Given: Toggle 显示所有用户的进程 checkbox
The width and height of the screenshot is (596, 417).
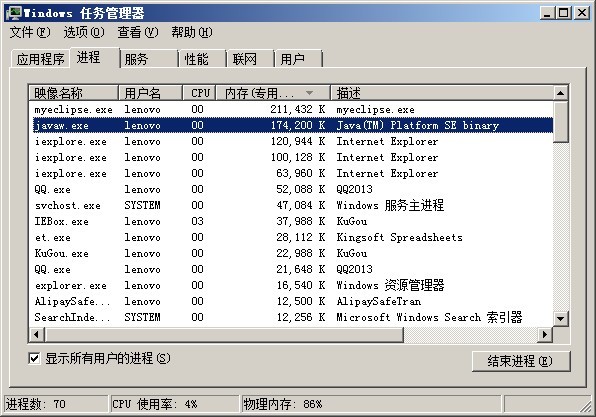Looking at the screenshot, I should tap(34, 358).
